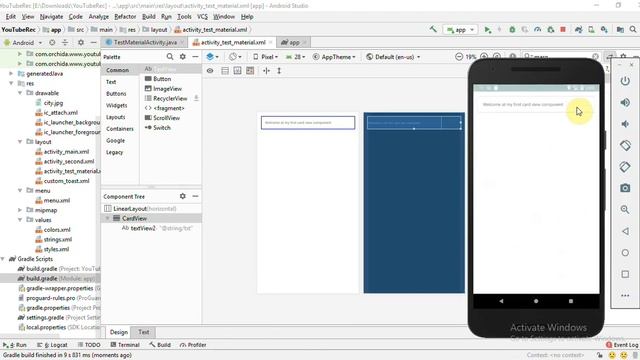The width and height of the screenshot is (640, 360).
Task: Click project tree scroll-from-source target icon
Action: click(52, 42)
